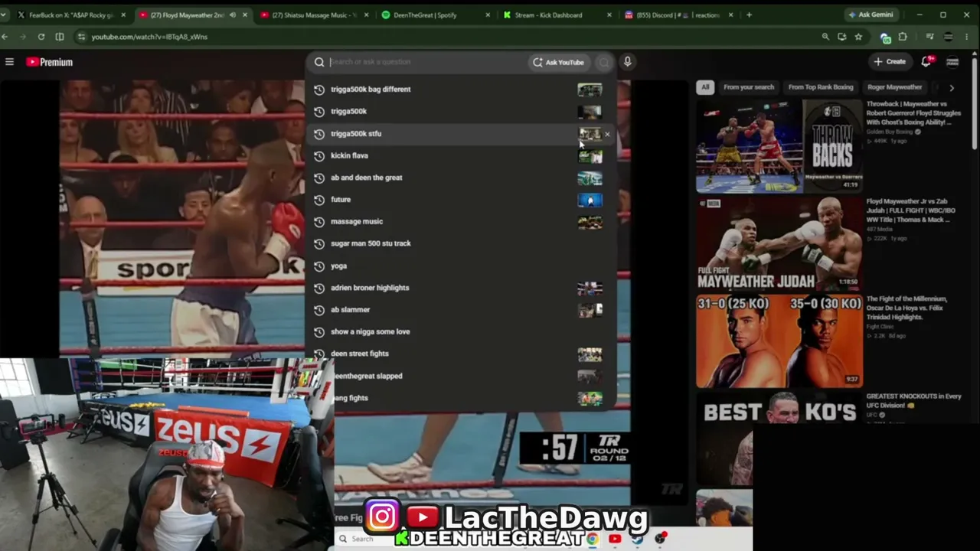Open Chrome icon in Windows taskbar
The height and width of the screenshot is (551, 980).
593,539
